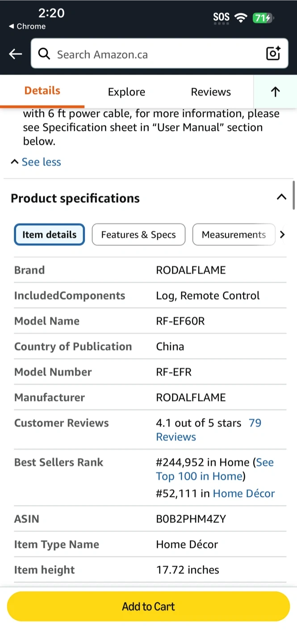Open camera search lens icon

[x=273, y=54]
